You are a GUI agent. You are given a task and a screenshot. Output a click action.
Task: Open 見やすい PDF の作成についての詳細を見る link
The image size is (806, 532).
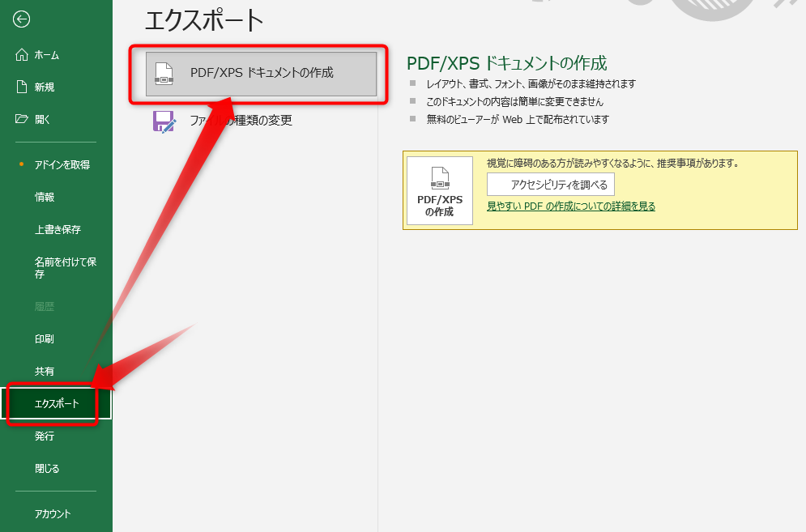(571, 206)
